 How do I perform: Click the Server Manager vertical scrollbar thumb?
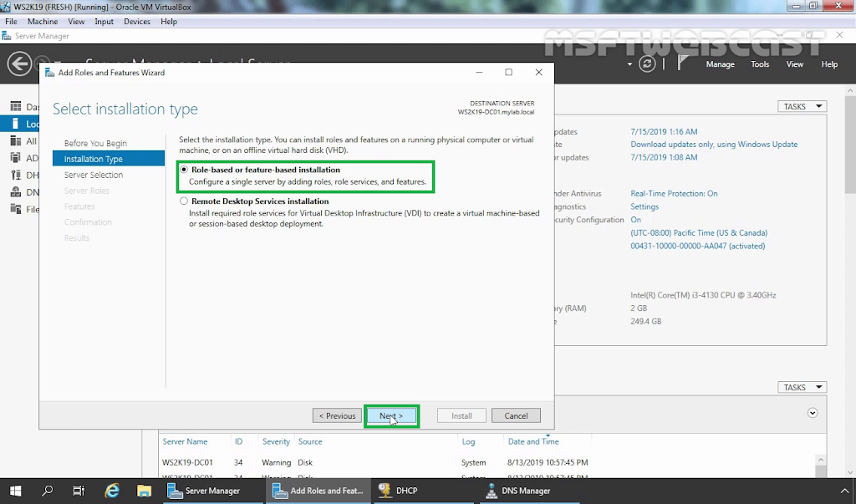(850, 145)
